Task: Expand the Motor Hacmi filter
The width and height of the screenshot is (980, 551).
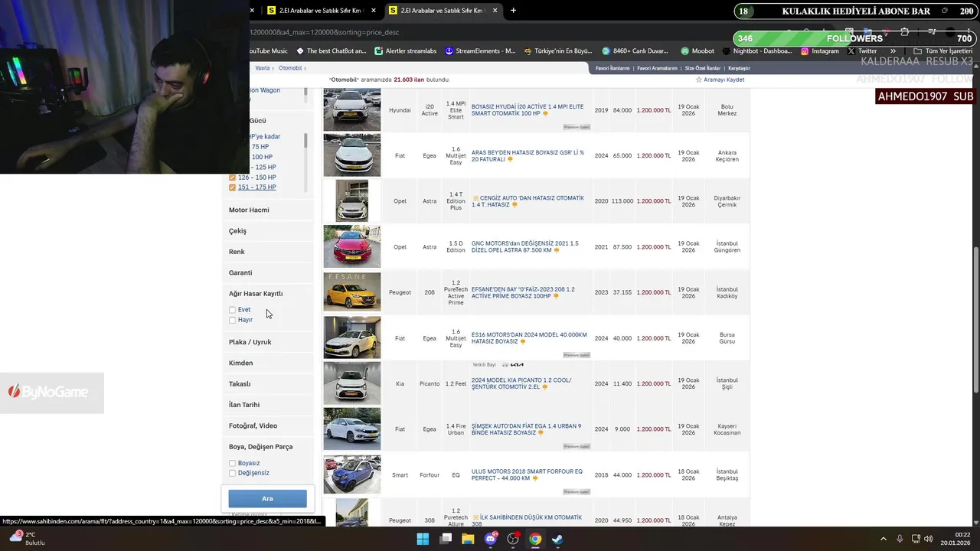Action: 249,210
